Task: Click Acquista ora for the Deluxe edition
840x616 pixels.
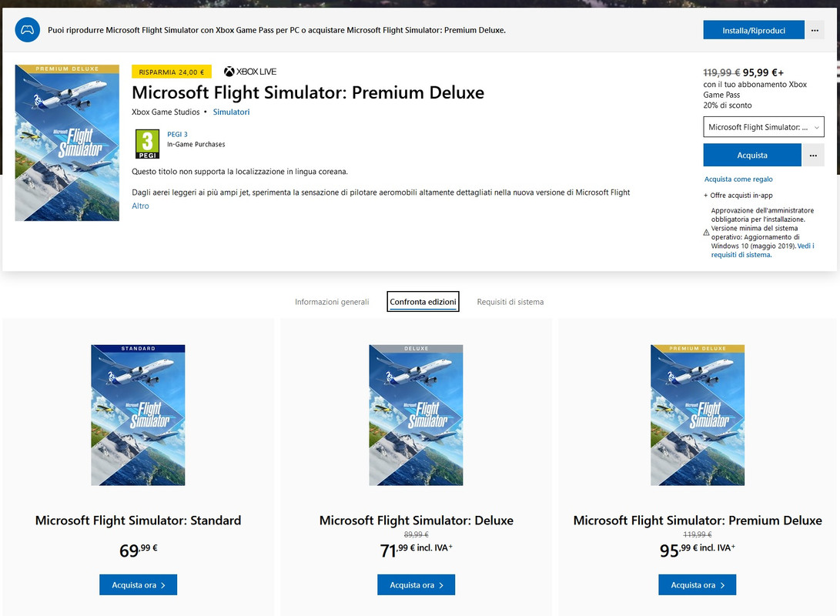Action: click(x=417, y=585)
